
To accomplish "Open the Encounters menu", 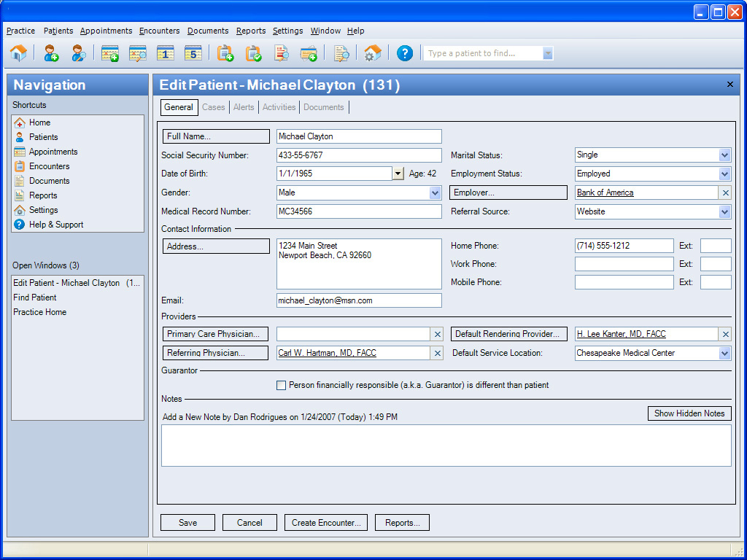I will [x=160, y=31].
